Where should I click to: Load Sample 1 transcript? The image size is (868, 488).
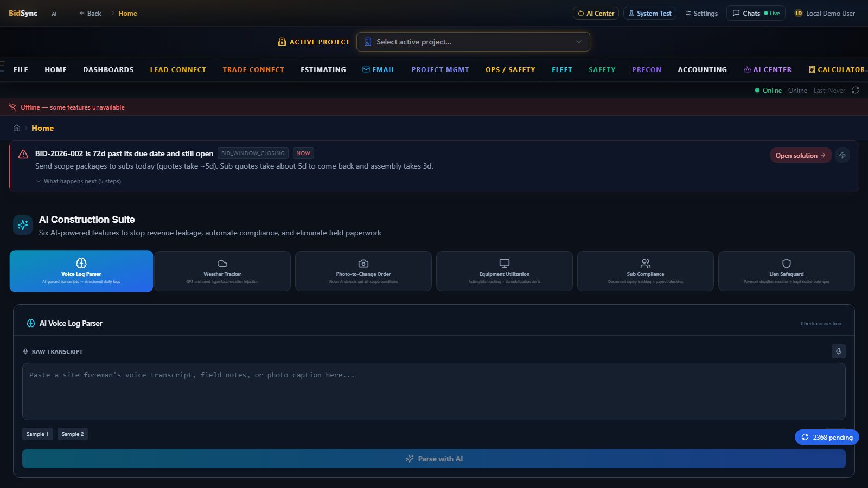click(x=37, y=434)
